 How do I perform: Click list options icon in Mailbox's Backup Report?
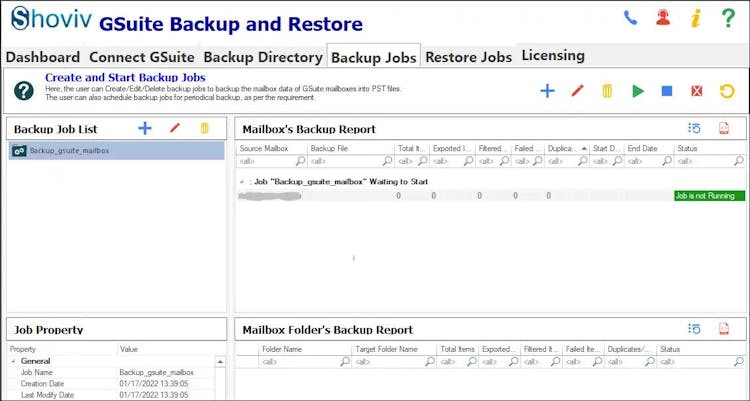point(694,128)
